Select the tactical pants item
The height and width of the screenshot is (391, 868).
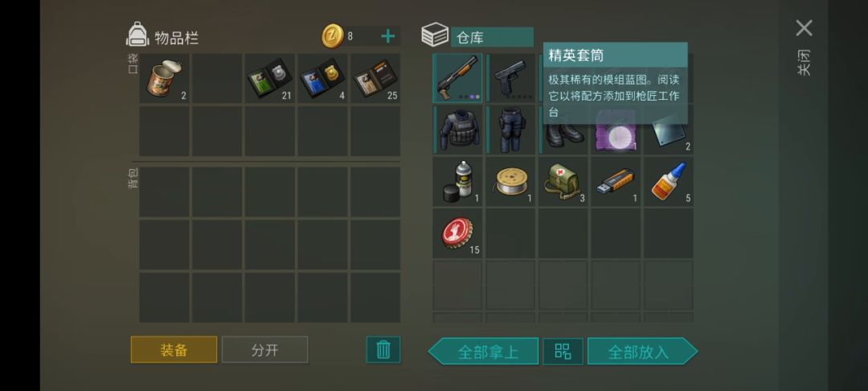coord(510,130)
